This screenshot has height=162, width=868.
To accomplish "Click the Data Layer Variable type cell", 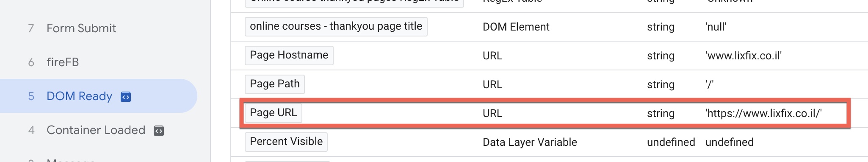I will [530, 142].
